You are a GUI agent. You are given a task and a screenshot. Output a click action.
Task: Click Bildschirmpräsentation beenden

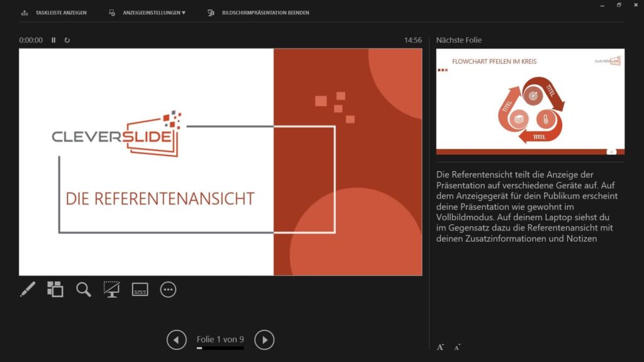[265, 13]
